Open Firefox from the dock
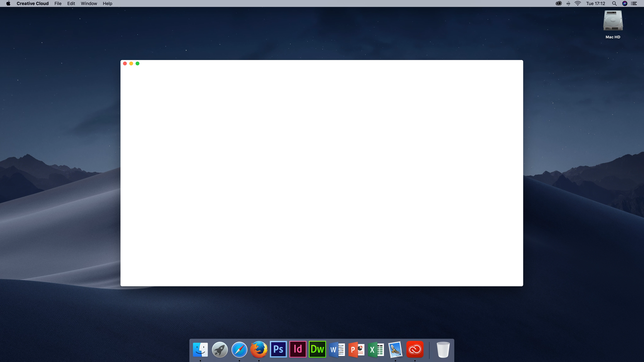This screenshot has width=644, height=362. [x=259, y=349]
